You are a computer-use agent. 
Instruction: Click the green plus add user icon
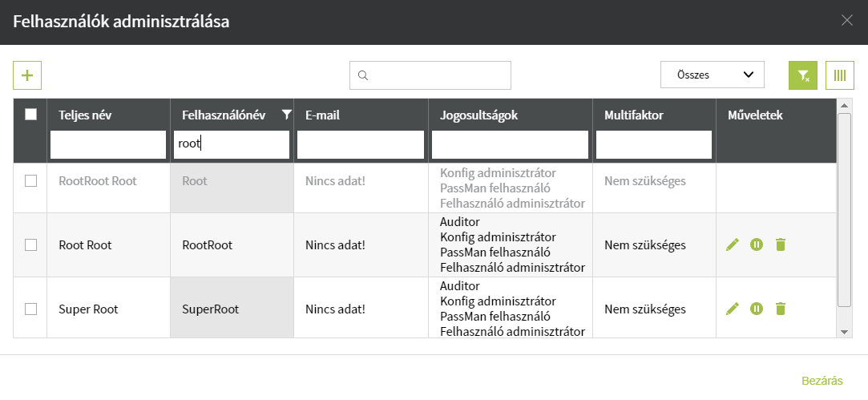27,75
